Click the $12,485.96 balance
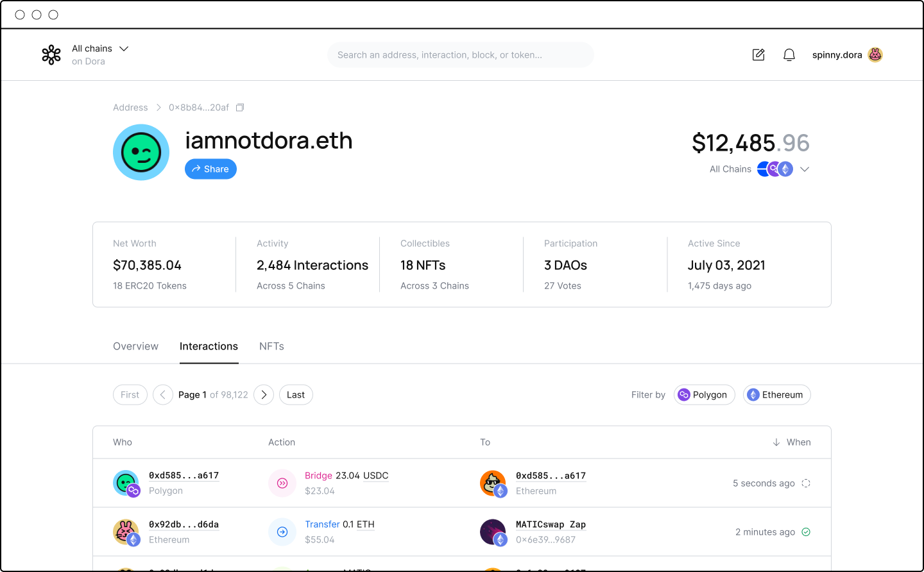 [751, 142]
